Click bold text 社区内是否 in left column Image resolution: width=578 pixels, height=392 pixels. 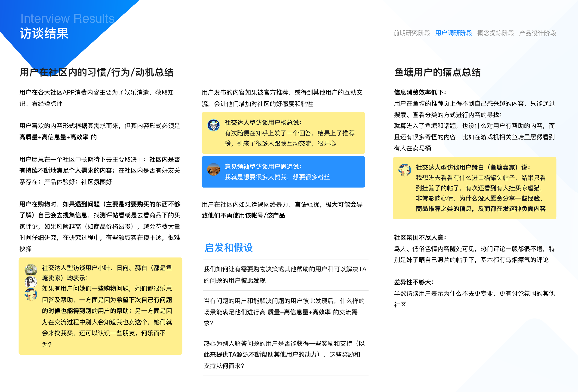coord(165,159)
